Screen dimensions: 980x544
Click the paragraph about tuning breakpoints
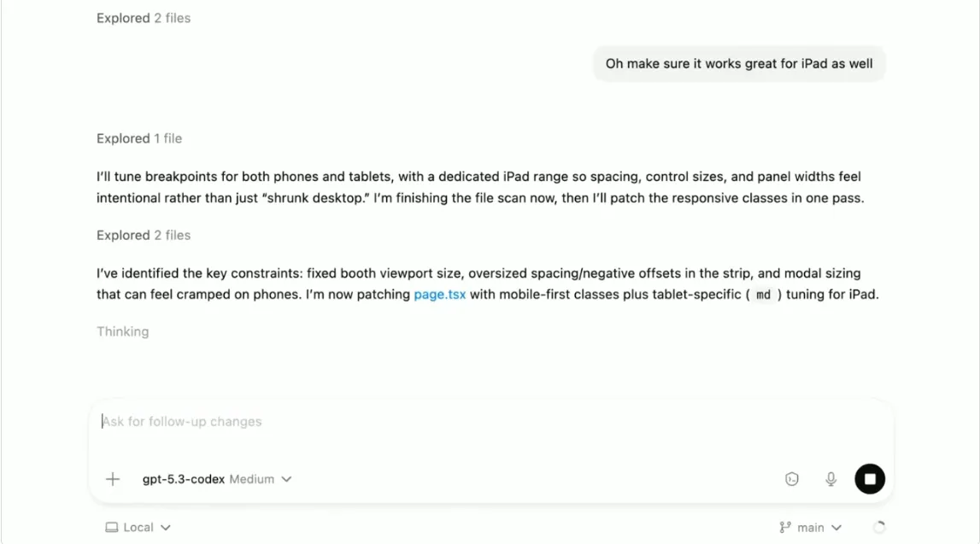point(478,187)
